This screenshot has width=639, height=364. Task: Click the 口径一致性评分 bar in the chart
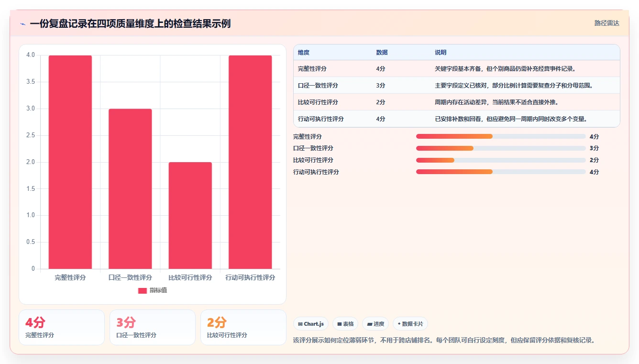click(x=130, y=189)
